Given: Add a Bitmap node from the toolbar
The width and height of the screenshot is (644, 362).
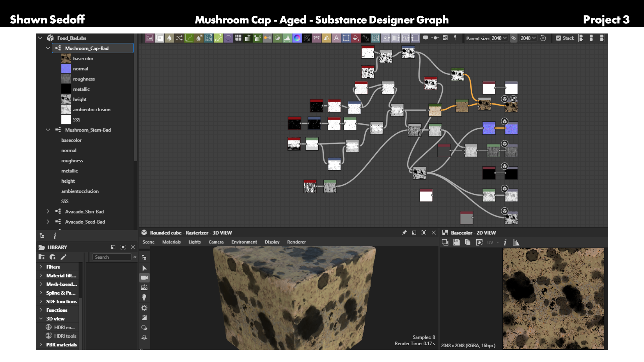Looking at the screenshot, I should point(150,38).
